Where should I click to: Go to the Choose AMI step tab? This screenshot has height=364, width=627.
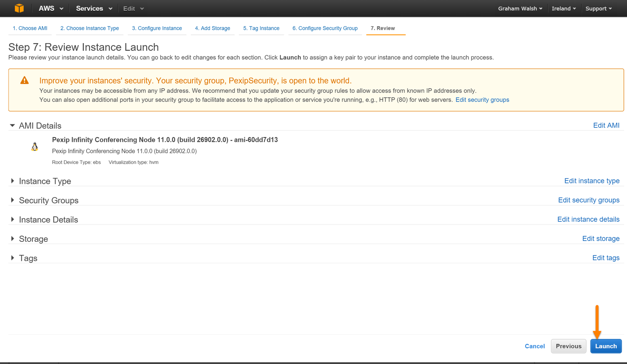30,28
